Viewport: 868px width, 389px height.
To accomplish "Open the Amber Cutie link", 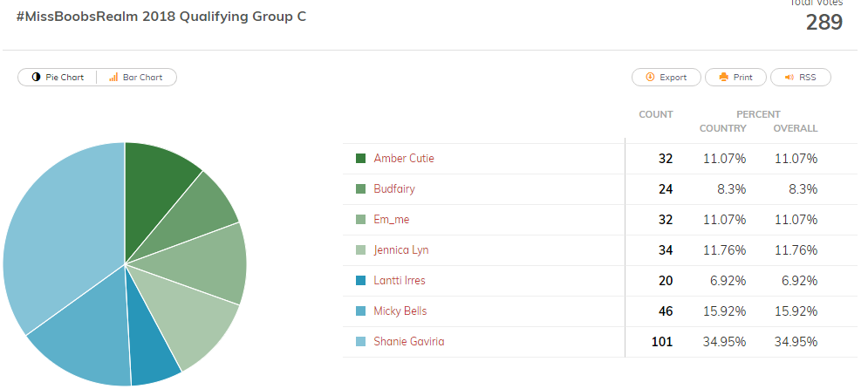I will point(404,158).
